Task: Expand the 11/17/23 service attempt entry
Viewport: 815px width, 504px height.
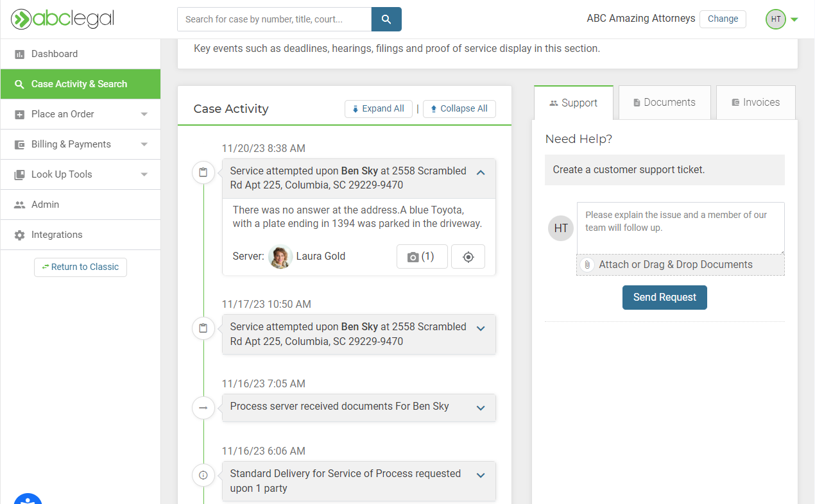Action: click(x=481, y=328)
